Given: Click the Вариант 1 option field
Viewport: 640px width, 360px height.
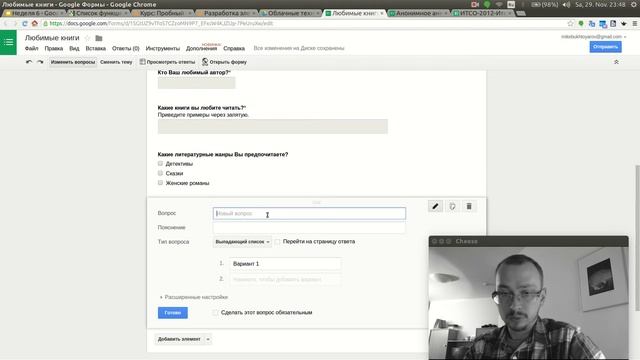Looking at the screenshot, I should pos(285,264).
